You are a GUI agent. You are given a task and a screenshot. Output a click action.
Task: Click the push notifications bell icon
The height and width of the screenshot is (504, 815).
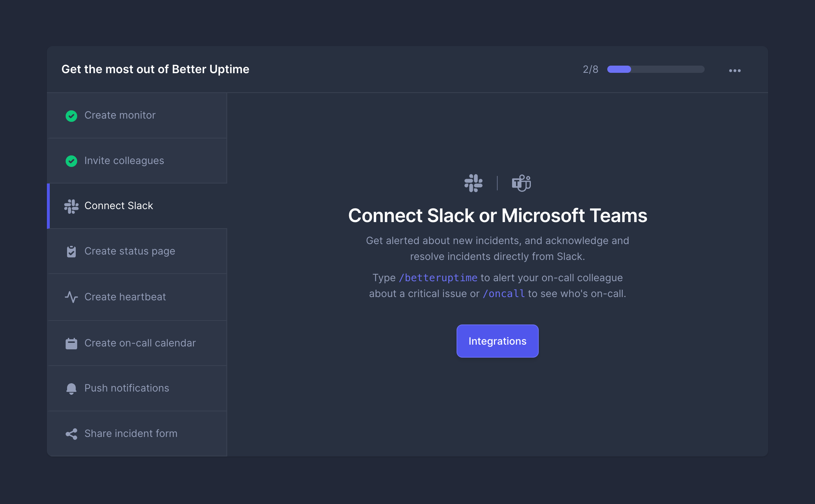(x=71, y=389)
